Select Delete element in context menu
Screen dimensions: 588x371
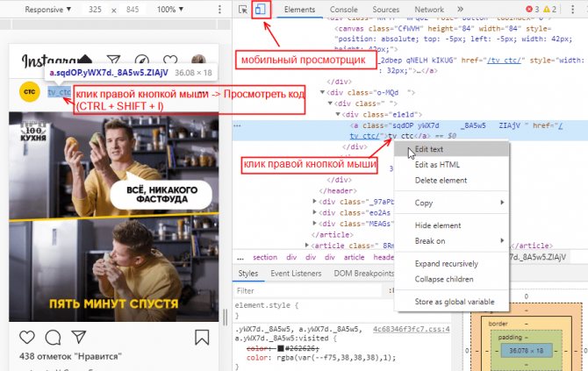click(x=451, y=181)
